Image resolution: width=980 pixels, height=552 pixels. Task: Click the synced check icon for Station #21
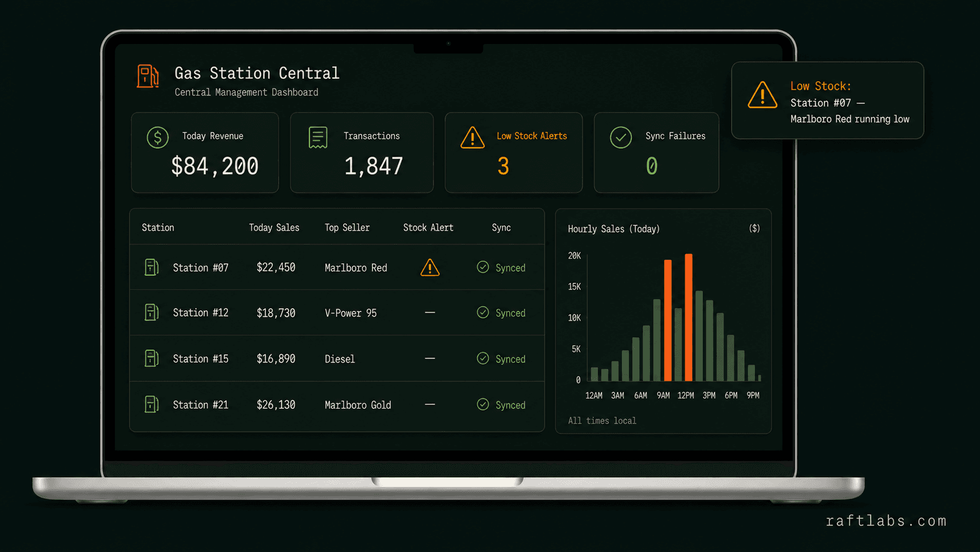click(483, 404)
